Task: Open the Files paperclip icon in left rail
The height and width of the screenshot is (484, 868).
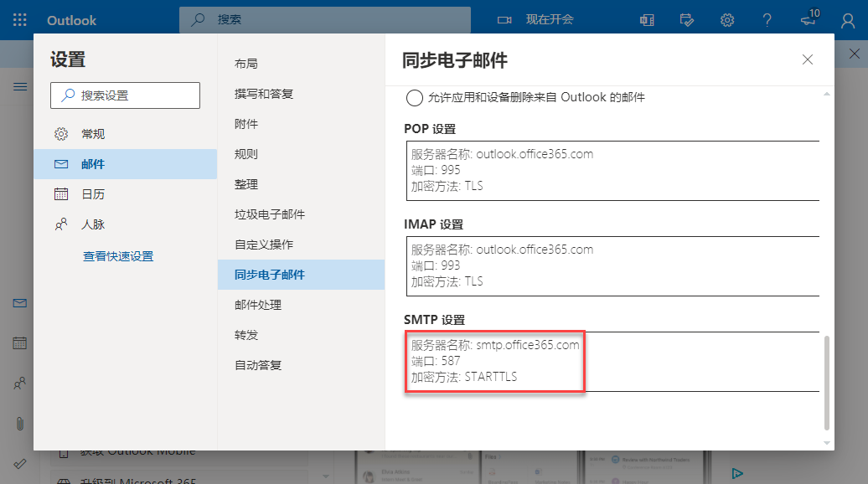Action: coord(20,424)
